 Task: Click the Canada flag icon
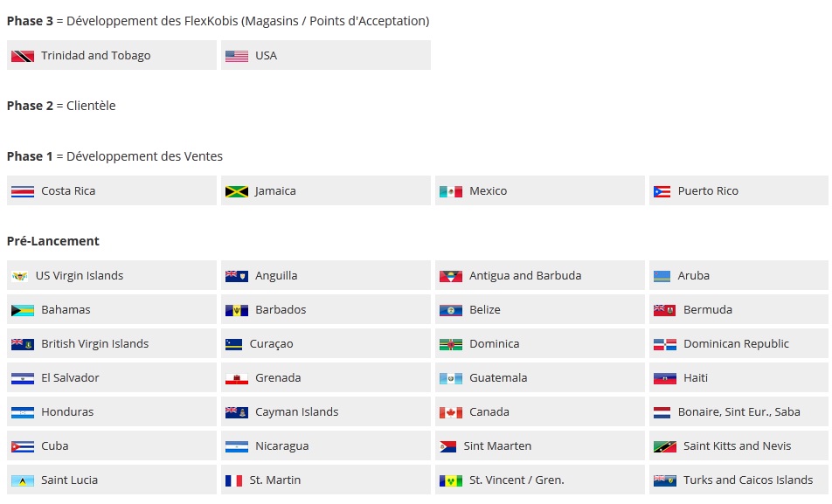pos(450,413)
